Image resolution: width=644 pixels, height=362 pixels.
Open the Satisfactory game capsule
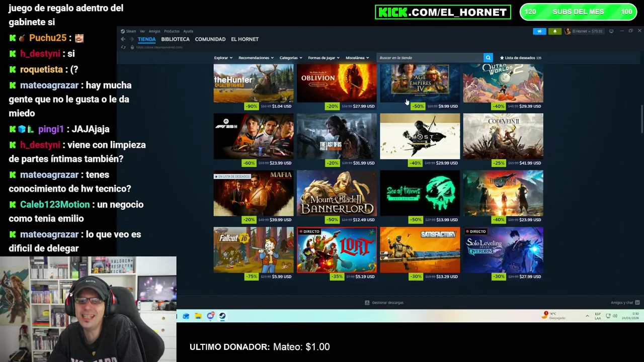[x=420, y=250]
